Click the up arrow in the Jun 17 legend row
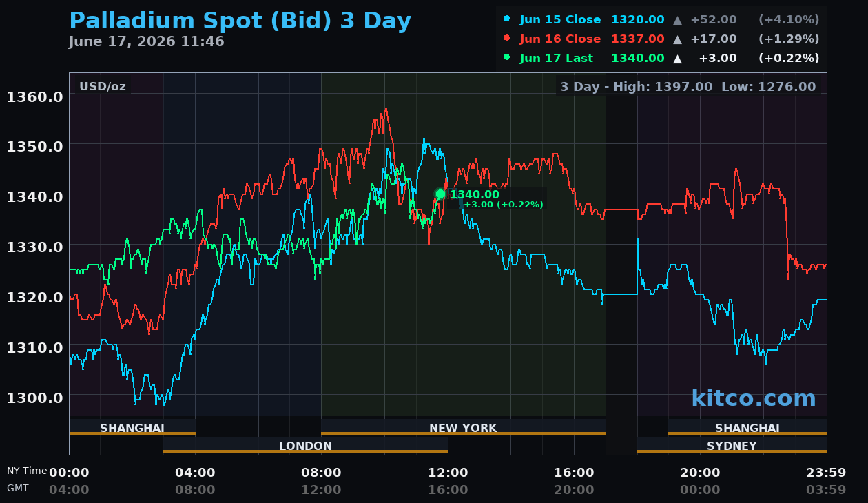 (678, 59)
